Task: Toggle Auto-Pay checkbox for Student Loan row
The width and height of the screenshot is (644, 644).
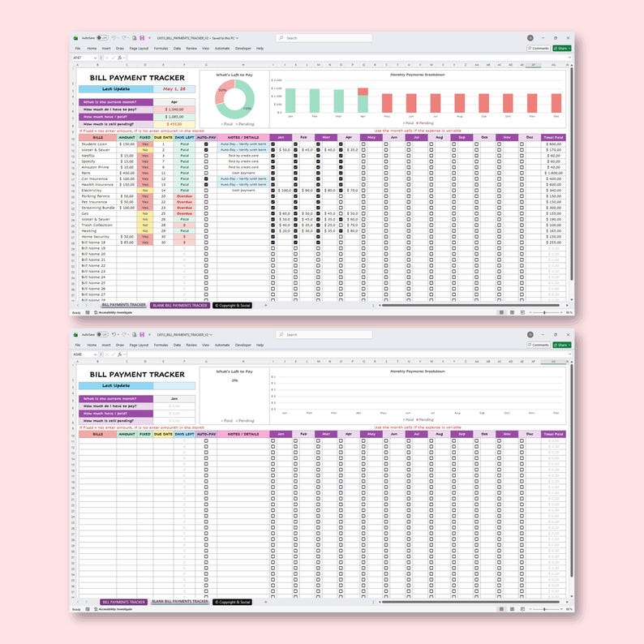Action: (206, 144)
